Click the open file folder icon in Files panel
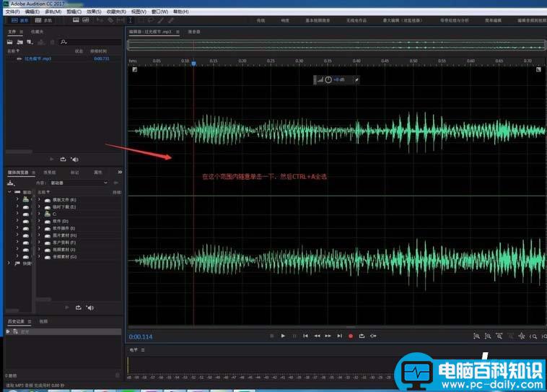The width and height of the screenshot is (547, 392). (x=10, y=42)
